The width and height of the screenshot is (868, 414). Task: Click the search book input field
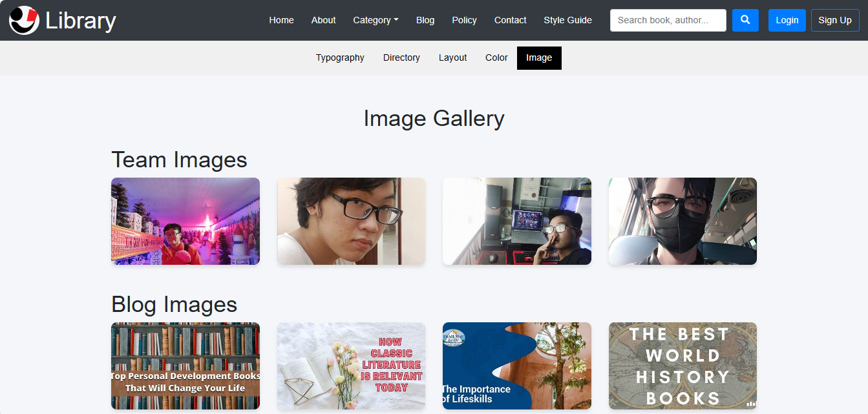click(668, 20)
